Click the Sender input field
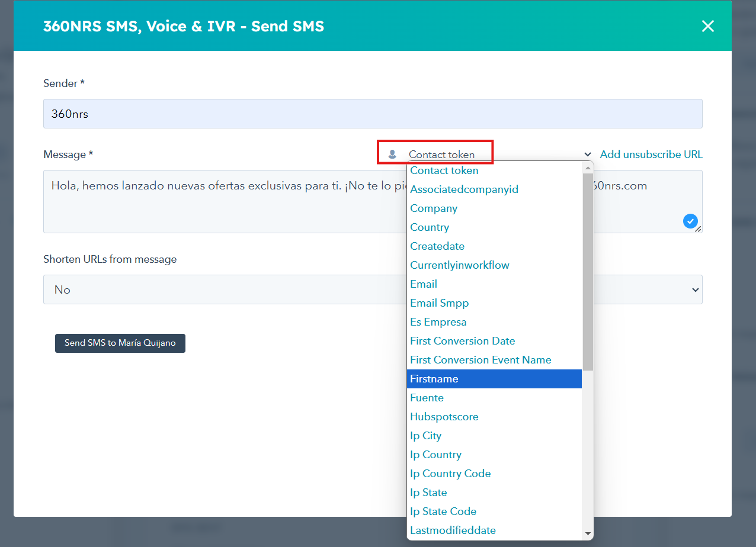Image resolution: width=756 pixels, height=547 pixels. pyautogui.click(x=372, y=114)
